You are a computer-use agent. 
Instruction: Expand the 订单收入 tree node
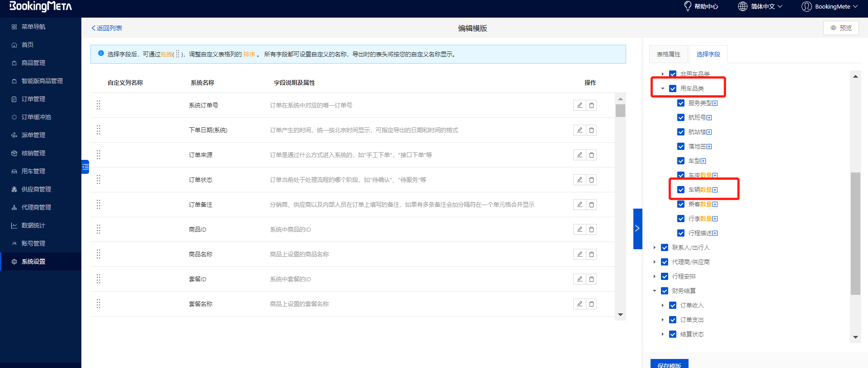[663, 305]
